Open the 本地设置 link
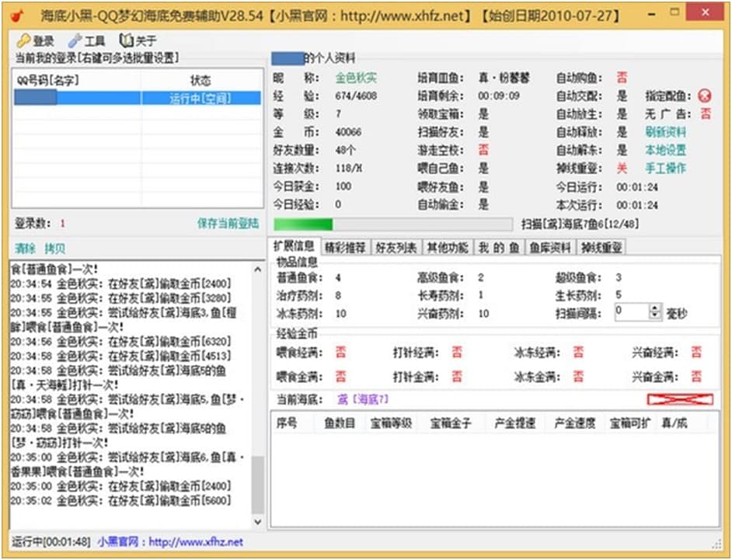 665,150
